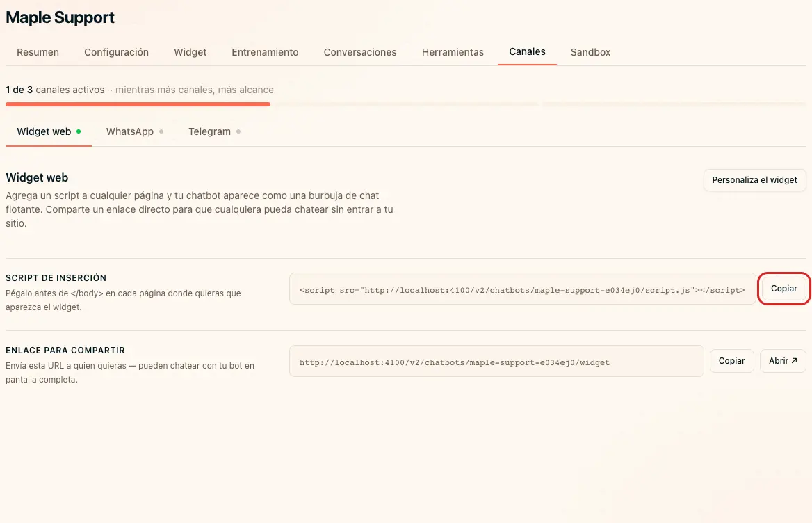
Task: Click the Widget web section heading
Action: (37, 177)
